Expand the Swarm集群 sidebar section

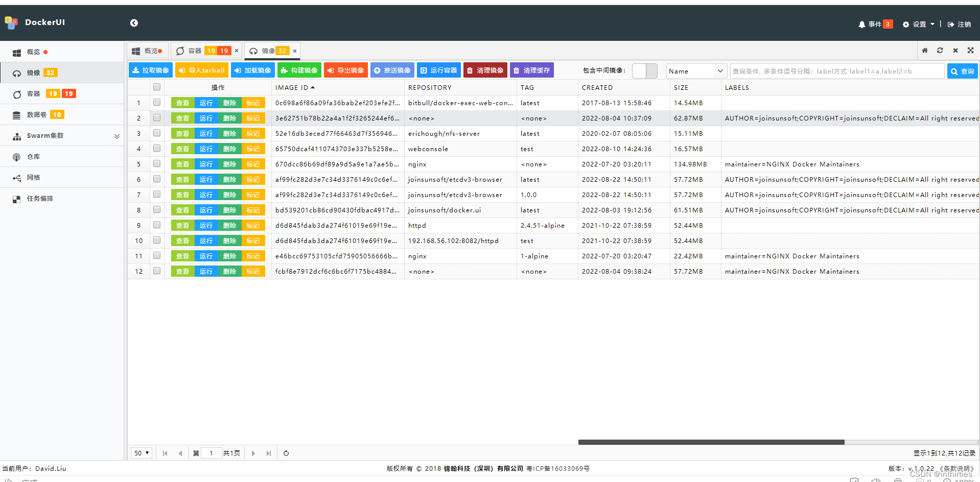62,136
